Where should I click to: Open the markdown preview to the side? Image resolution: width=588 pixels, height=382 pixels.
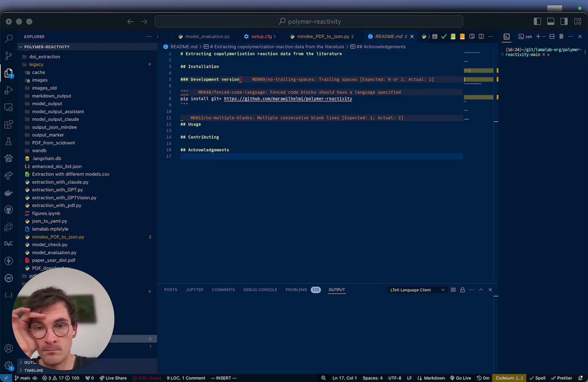tap(472, 36)
